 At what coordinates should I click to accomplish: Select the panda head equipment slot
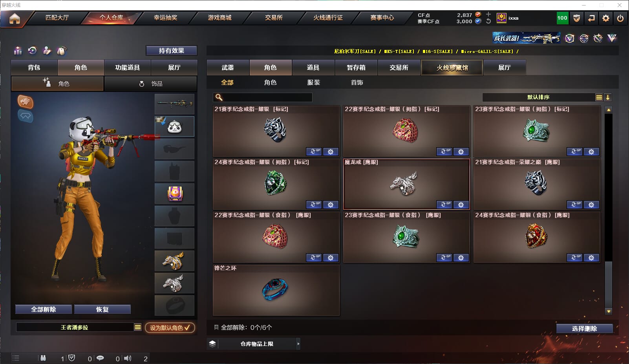tap(174, 126)
